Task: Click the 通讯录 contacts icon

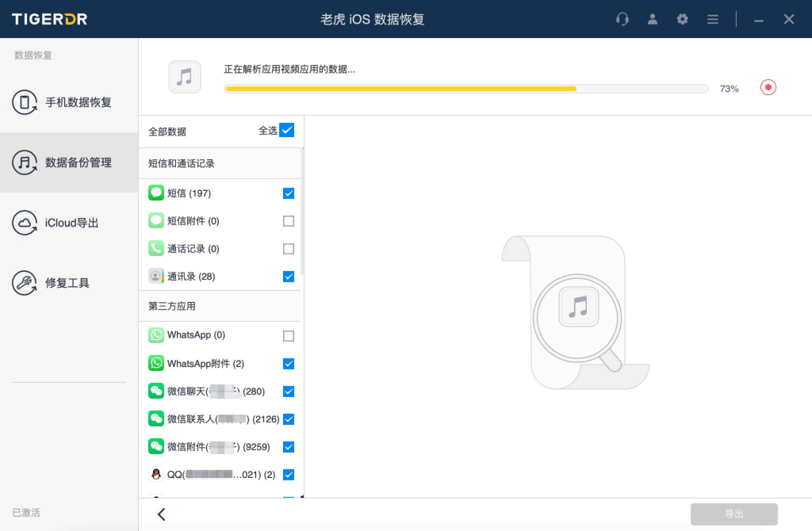Action: tap(156, 277)
